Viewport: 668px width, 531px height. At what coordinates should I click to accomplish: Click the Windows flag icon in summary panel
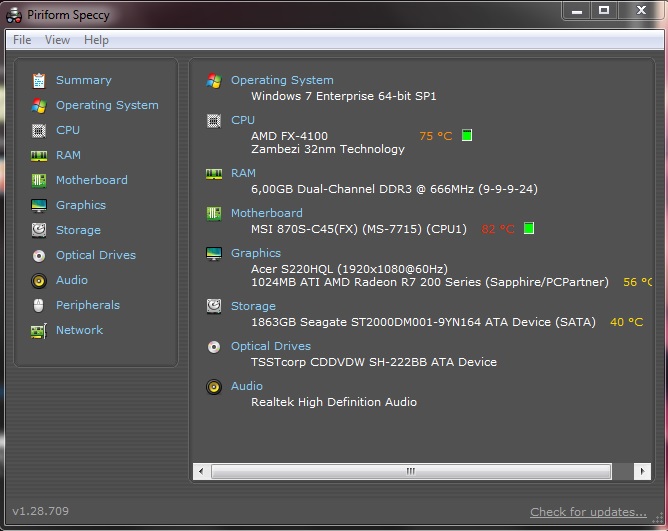tap(214, 81)
